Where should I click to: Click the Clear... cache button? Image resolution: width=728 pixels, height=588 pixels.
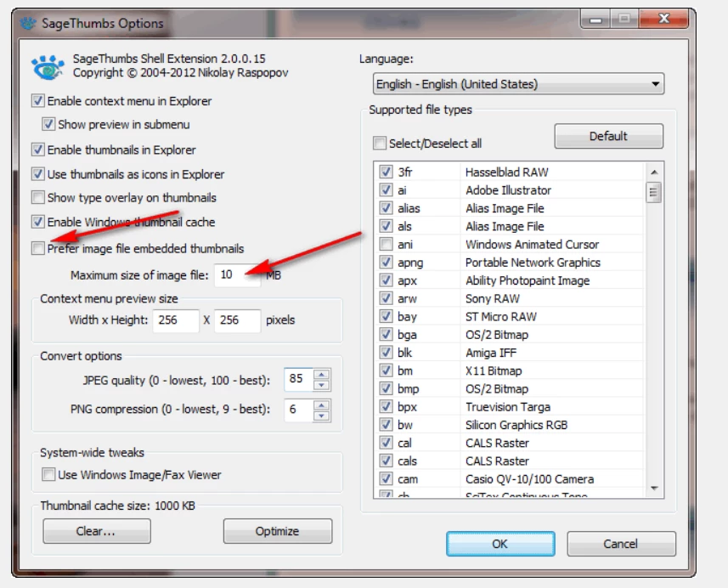(97, 531)
